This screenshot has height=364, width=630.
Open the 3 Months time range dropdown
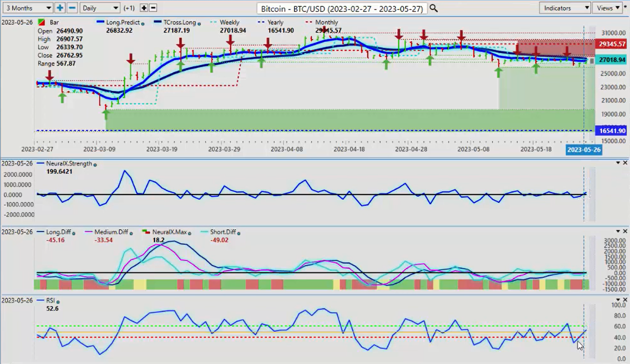[x=27, y=8]
